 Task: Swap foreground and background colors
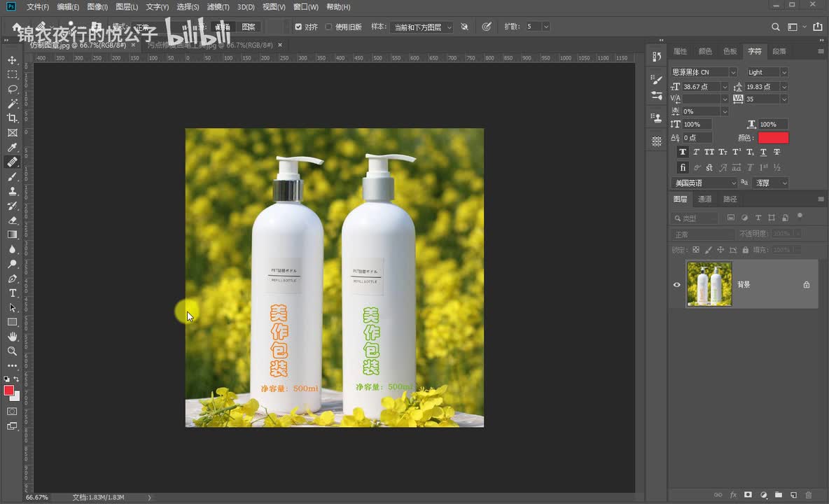(16, 379)
